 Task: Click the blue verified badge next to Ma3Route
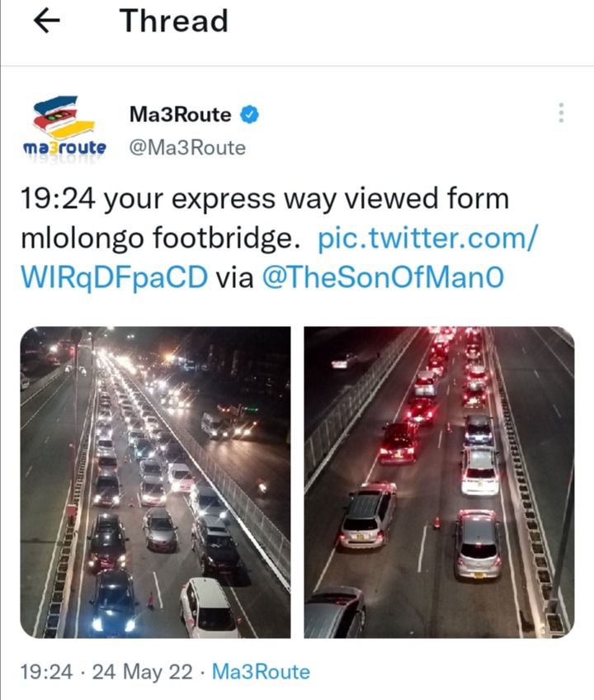coord(250,115)
